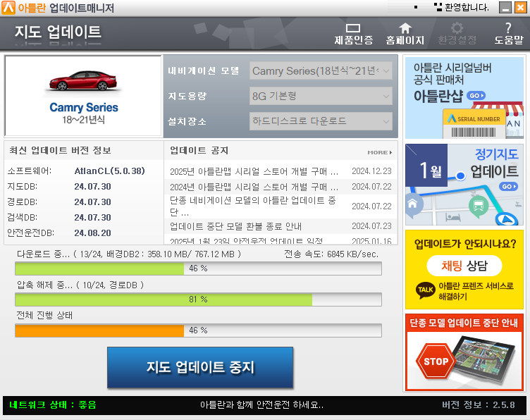Click the 2024.07.23 notice date
Screen dimensions: 530x420
tap(371, 226)
